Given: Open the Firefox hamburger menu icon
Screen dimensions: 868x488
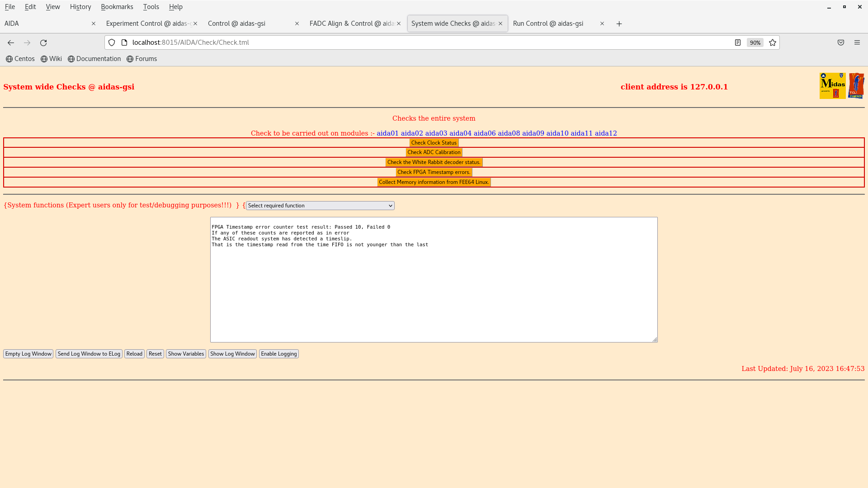Looking at the screenshot, I should tap(857, 42).
